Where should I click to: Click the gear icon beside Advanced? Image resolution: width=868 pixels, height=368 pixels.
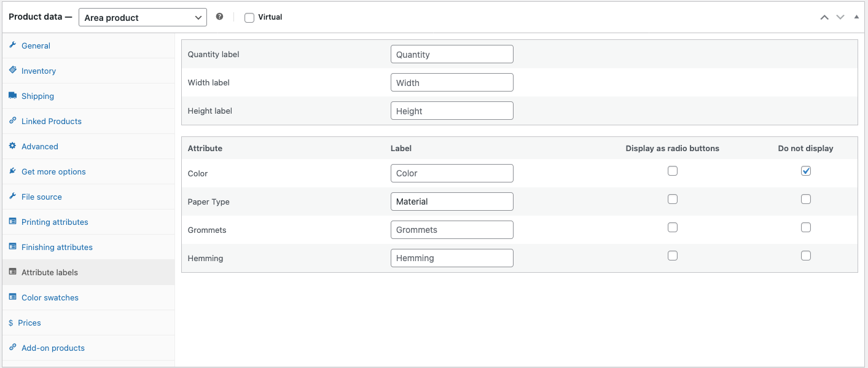click(12, 146)
